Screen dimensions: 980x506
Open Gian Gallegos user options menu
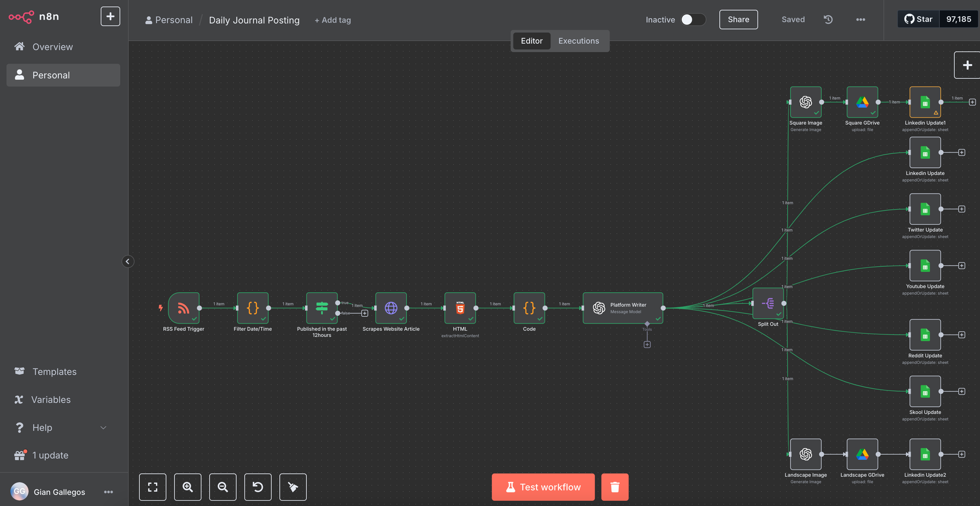[108, 492]
